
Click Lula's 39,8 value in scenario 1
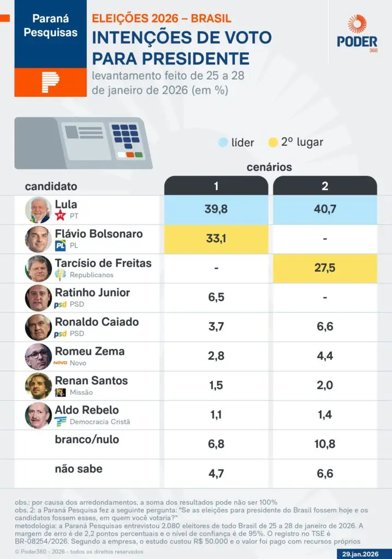[x=216, y=210]
